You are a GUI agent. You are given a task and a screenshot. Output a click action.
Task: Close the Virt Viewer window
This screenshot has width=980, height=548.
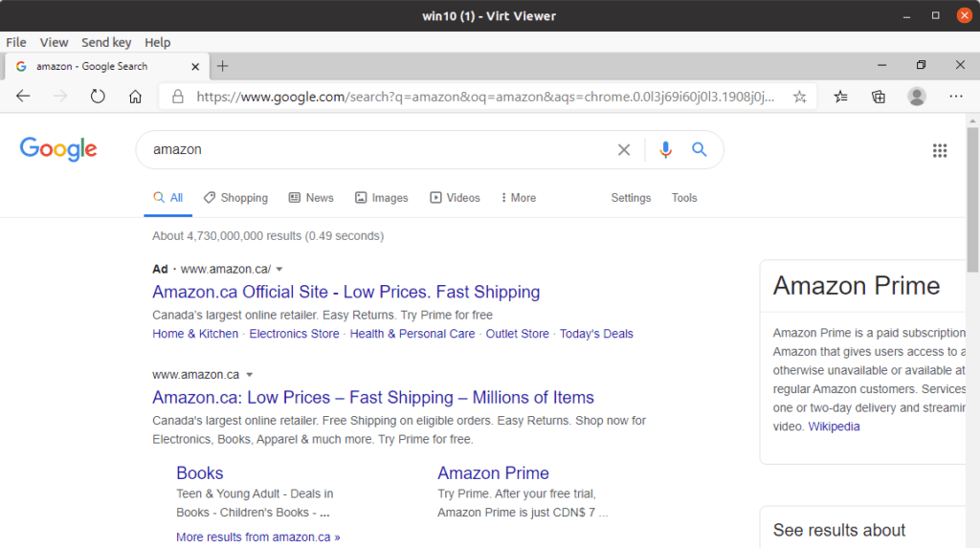pos(965,15)
